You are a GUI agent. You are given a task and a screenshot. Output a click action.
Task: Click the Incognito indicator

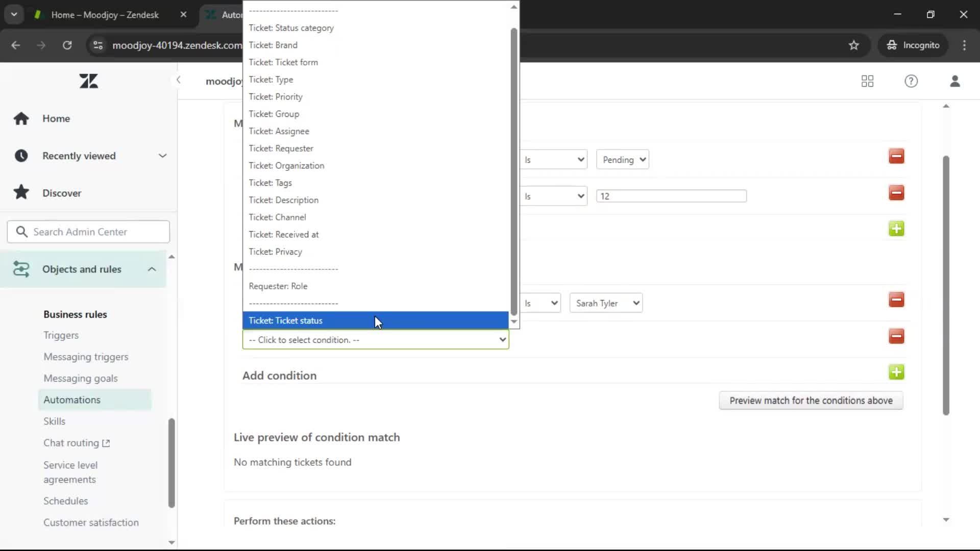pos(913,45)
